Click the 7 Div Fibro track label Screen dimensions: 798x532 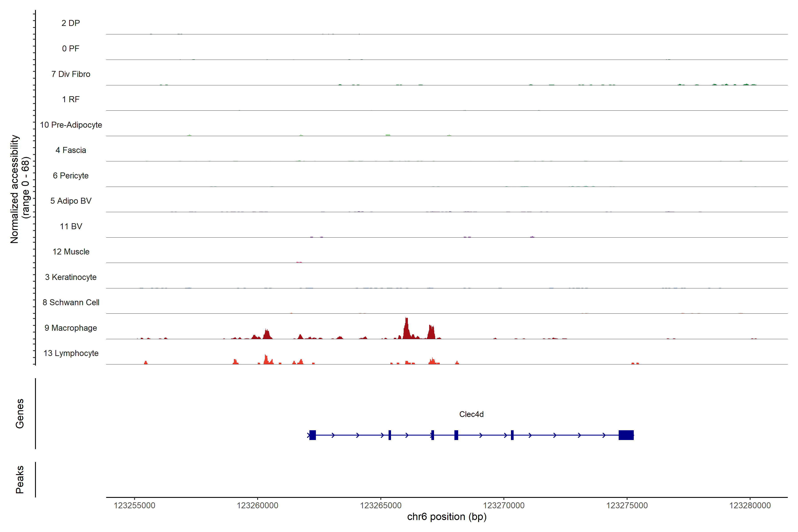click(70, 74)
